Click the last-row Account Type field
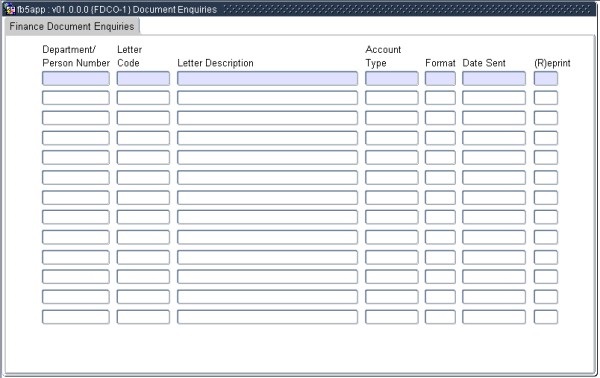Screen dimensions: 600x378 [391, 317]
